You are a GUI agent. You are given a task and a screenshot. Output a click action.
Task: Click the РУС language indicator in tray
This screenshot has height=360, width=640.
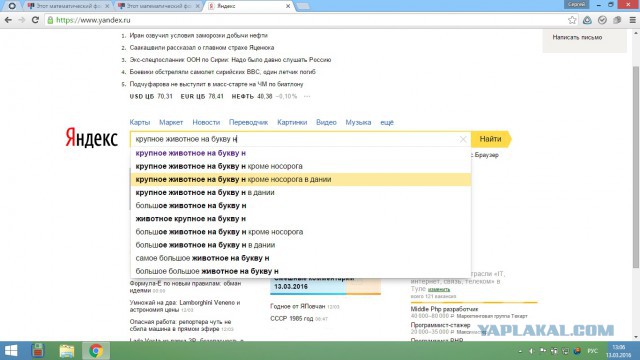point(592,351)
